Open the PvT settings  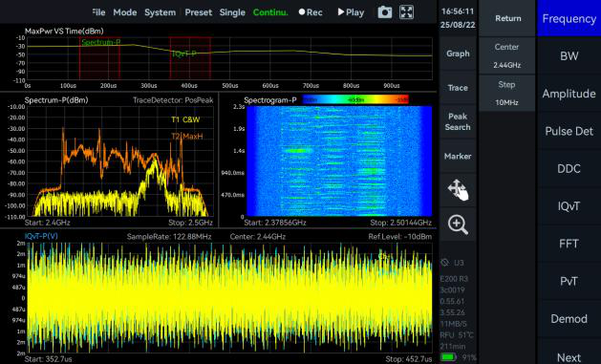coord(569,281)
